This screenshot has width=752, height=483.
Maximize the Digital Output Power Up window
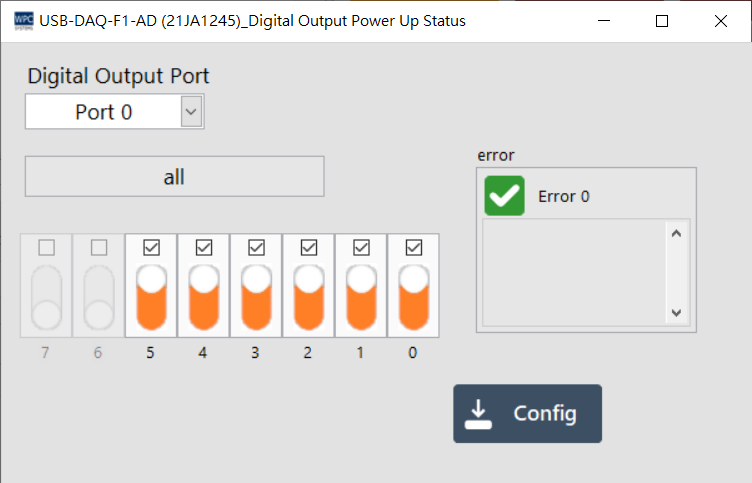(661, 21)
